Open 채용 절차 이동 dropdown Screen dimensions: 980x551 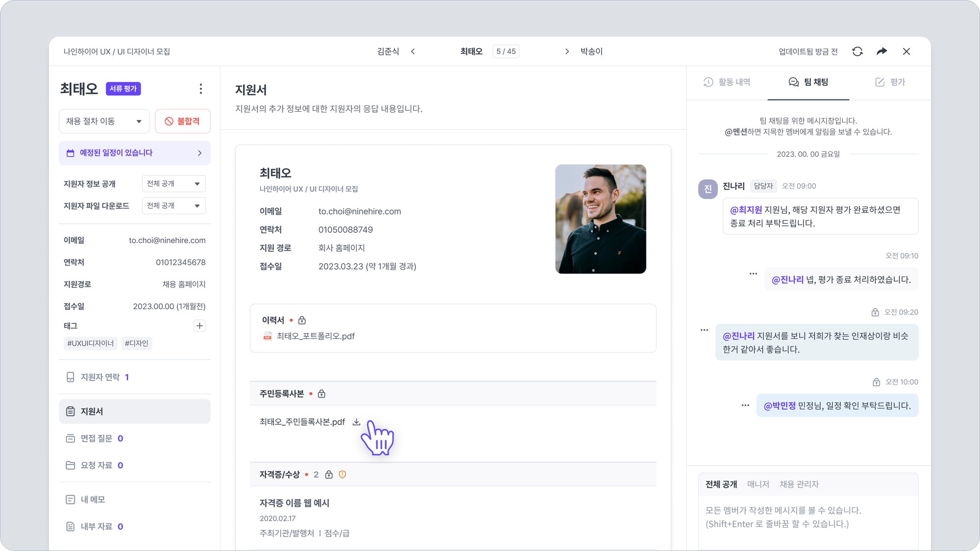(x=104, y=121)
